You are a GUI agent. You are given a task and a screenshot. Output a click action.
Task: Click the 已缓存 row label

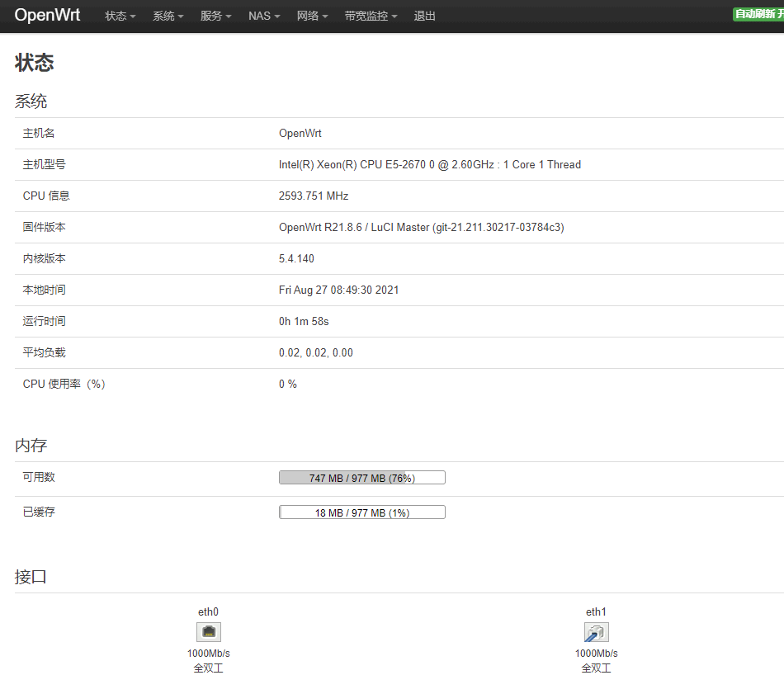[x=39, y=512]
